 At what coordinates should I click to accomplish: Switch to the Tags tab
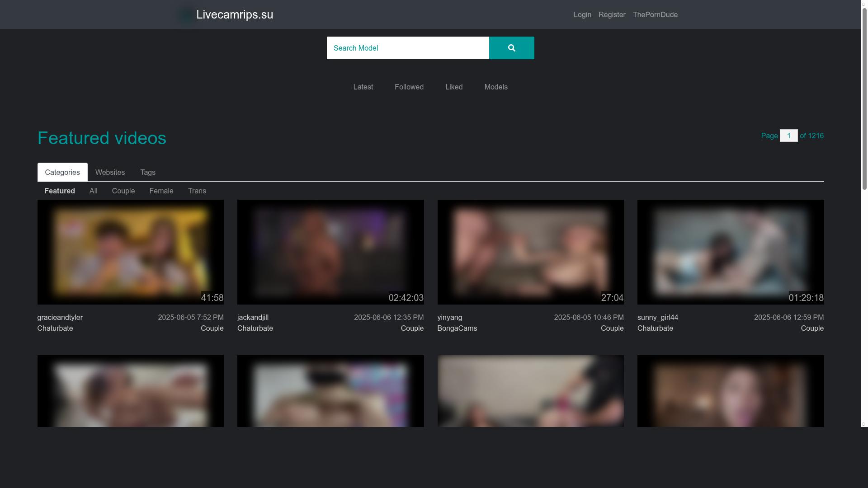point(147,172)
